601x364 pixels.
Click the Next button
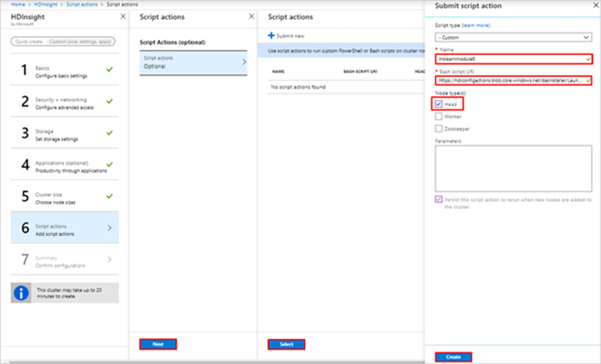(x=158, y=344)
